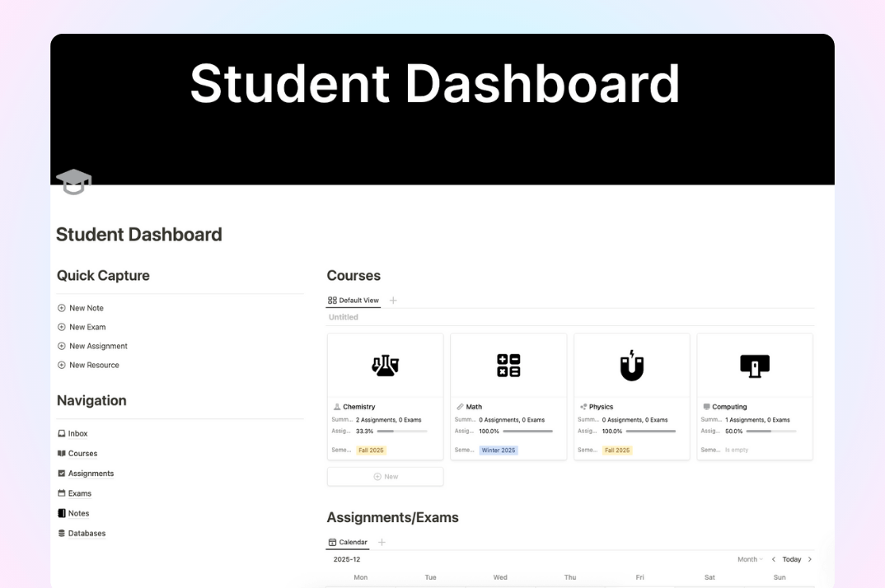The width and height of the screenshot is (885, 588).
Task: Click the plus circle beside New Resource
Action: tap(60, 365)
